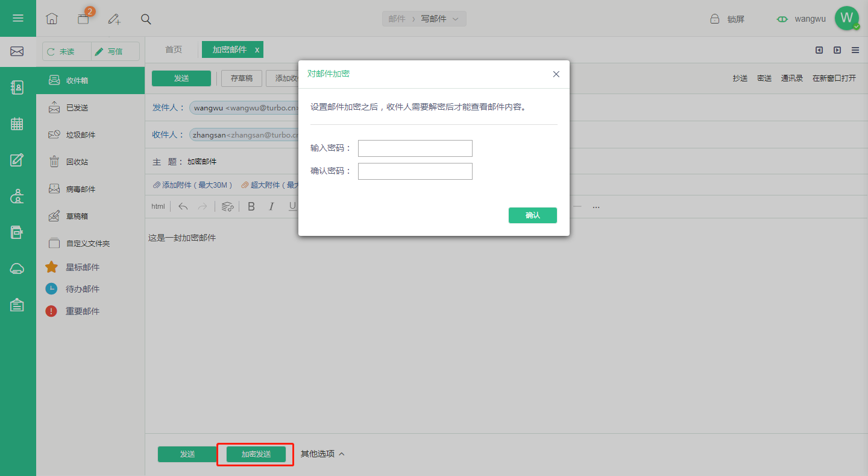The image size is (868, 476).
Task: Open the hamburger menu icon
Action: 18,18
